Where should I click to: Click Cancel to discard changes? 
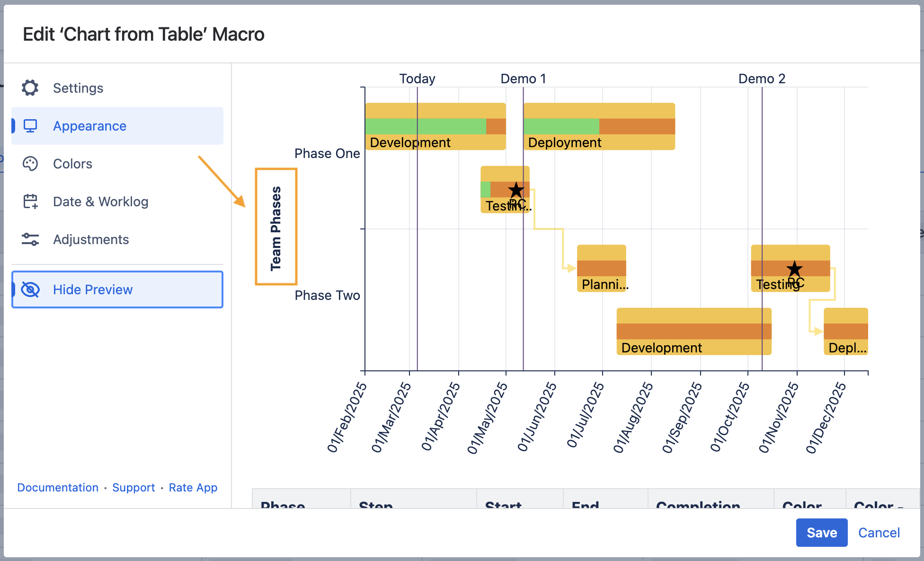tap(879, 533)
